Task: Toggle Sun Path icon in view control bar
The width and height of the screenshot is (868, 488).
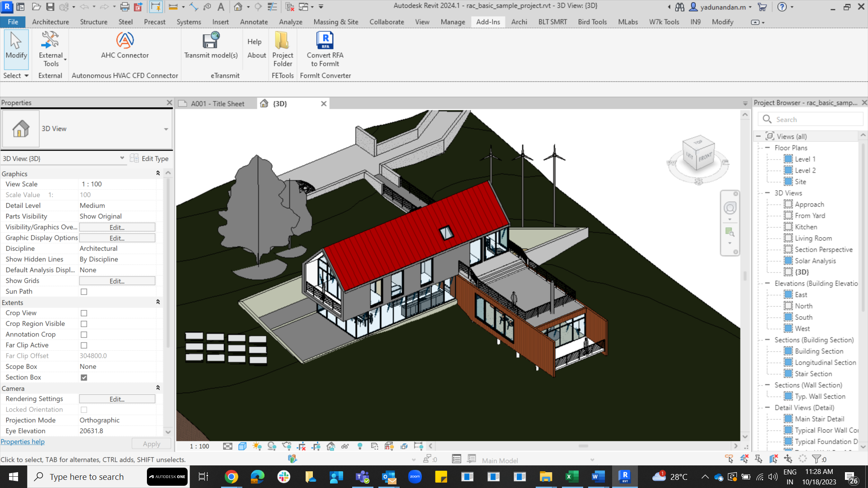Action: pyautogui.click(x=257, y=446)
